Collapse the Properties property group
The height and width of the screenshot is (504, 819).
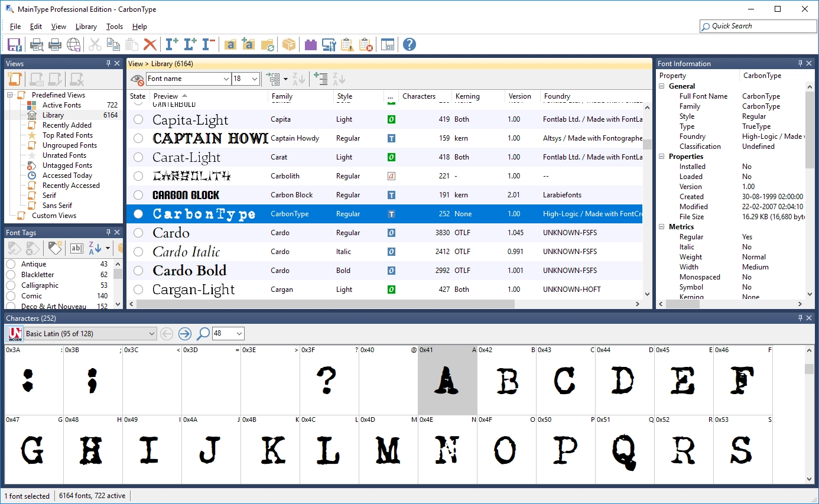pos(662,157)
